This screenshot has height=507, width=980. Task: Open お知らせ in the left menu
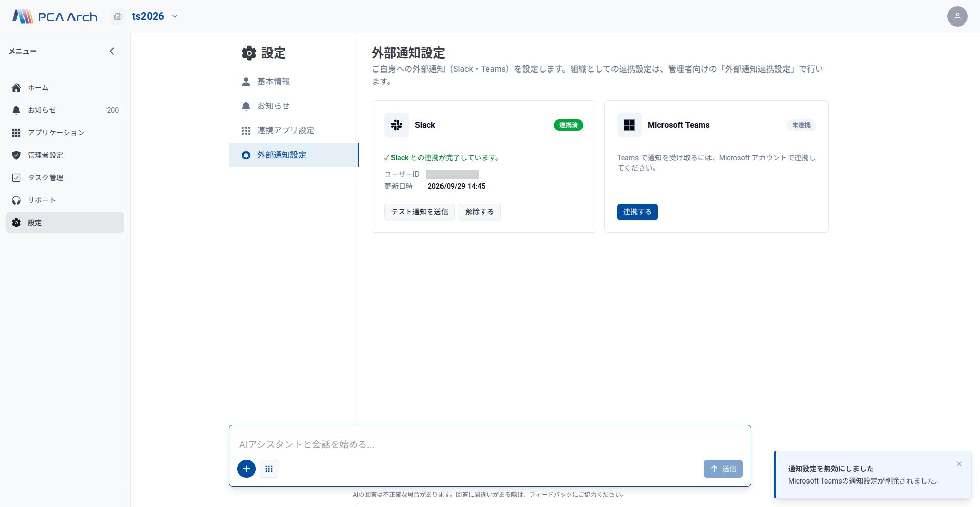pyautogui.click(x=65, y=110)
